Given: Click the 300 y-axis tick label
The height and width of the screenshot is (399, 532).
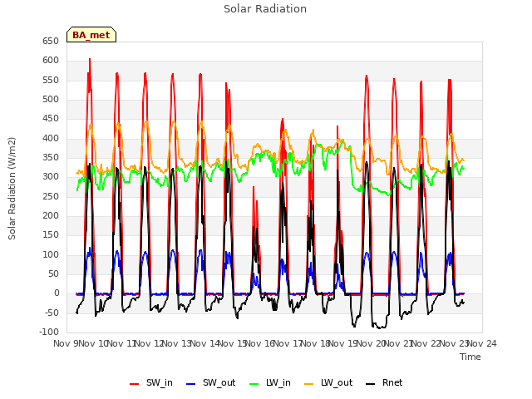Looking at the screenshot, I should pyautogui.click(x=51, y=177).
